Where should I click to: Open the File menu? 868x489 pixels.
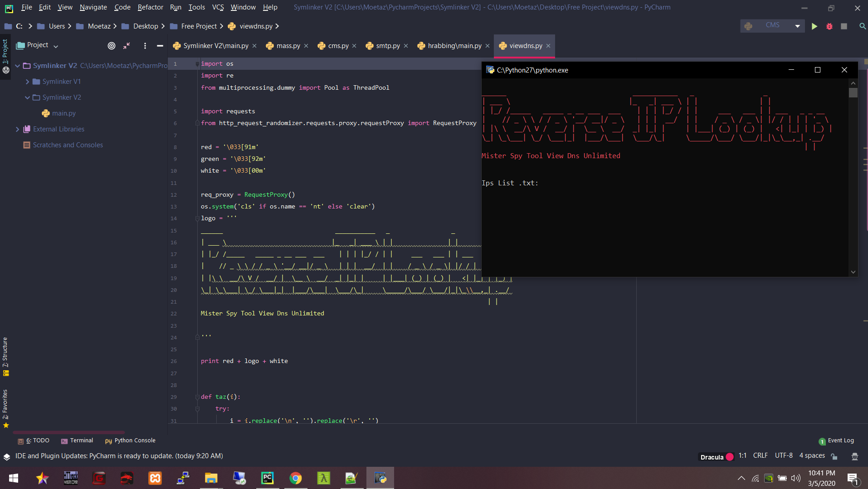coord(27,7)
